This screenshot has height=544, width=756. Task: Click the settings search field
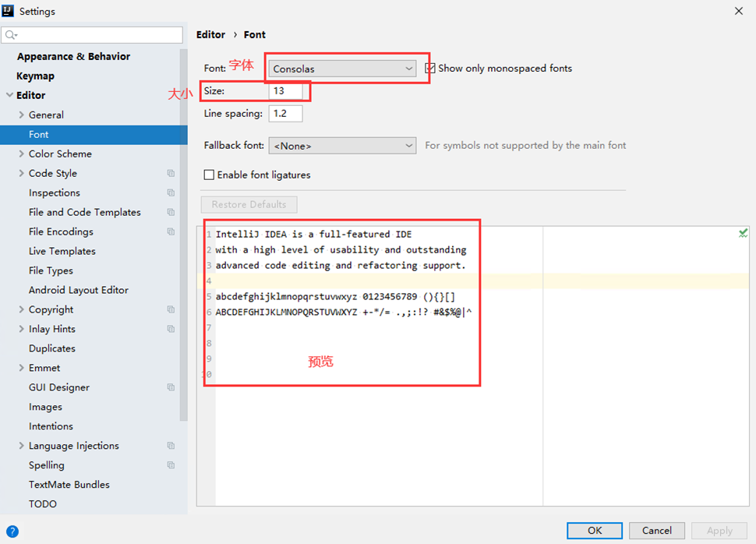[x=92, y=35]
